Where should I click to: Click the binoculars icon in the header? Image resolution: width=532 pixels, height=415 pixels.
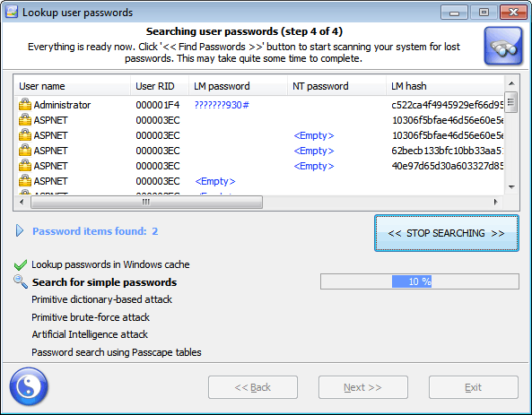(503, 46)
